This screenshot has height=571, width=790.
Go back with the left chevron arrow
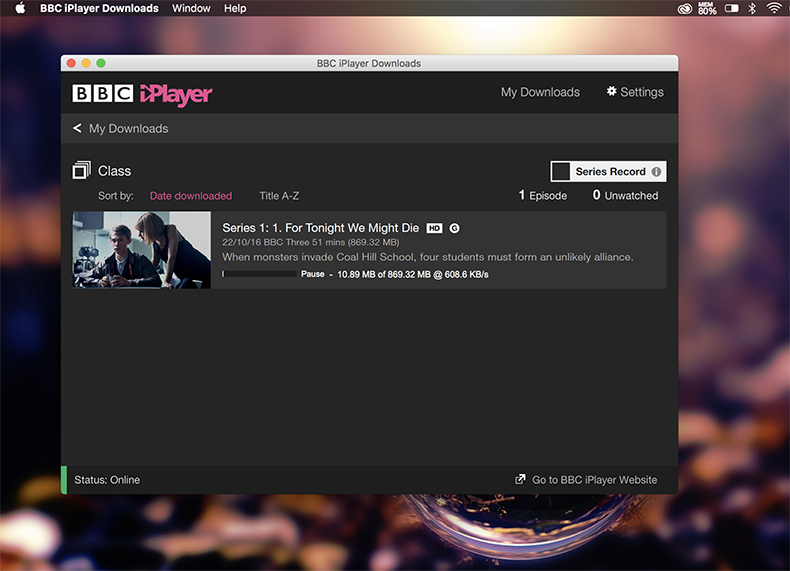(x=77, y=128)
